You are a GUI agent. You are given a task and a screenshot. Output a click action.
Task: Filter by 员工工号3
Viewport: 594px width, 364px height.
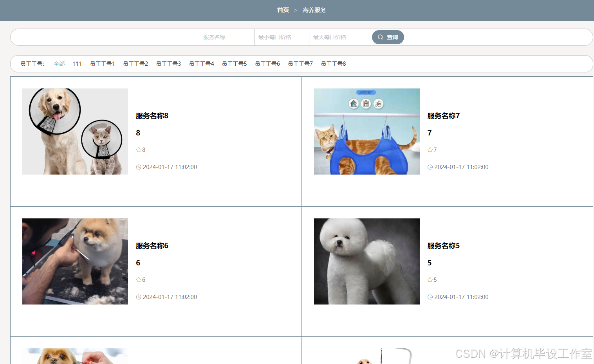click(168, 64)
